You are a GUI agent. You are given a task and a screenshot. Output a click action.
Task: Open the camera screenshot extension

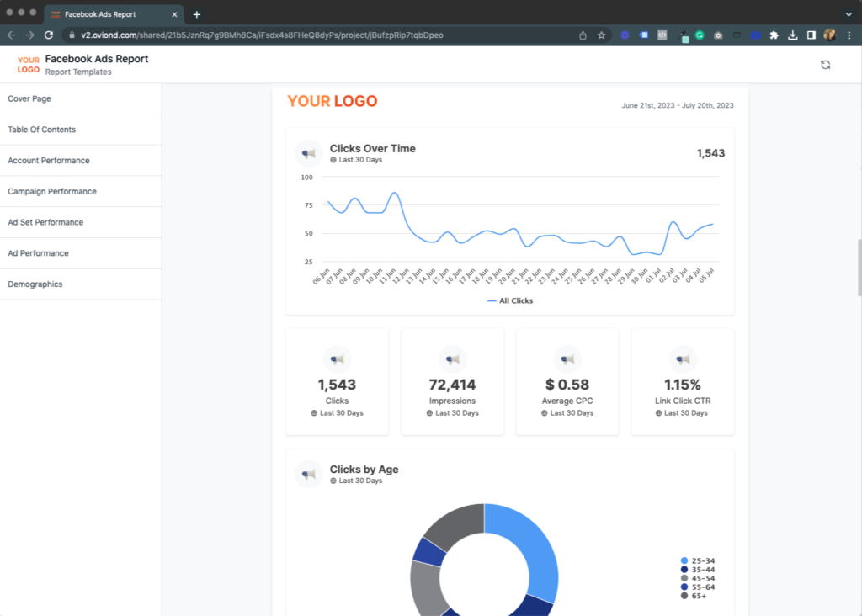[x=718, y=35]
